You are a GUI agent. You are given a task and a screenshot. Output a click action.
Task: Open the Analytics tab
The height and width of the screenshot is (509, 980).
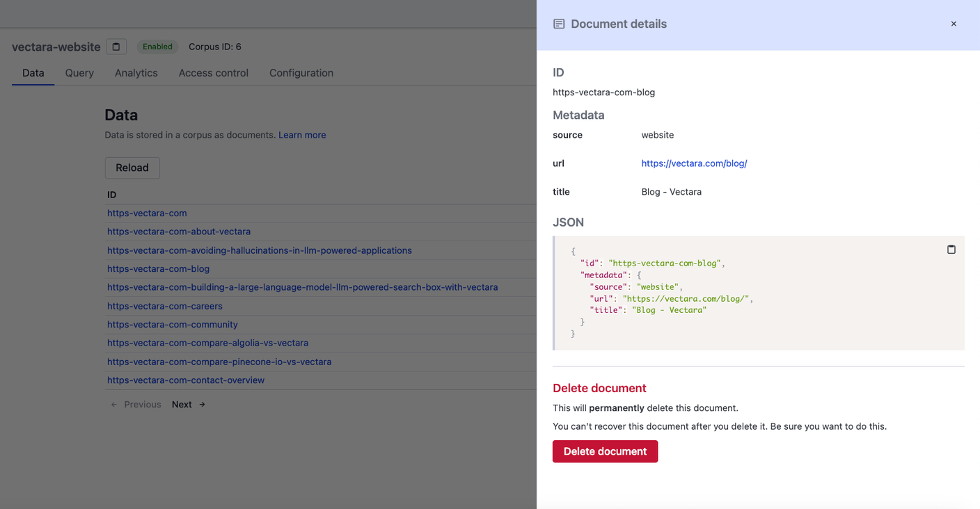click(136, 73)
